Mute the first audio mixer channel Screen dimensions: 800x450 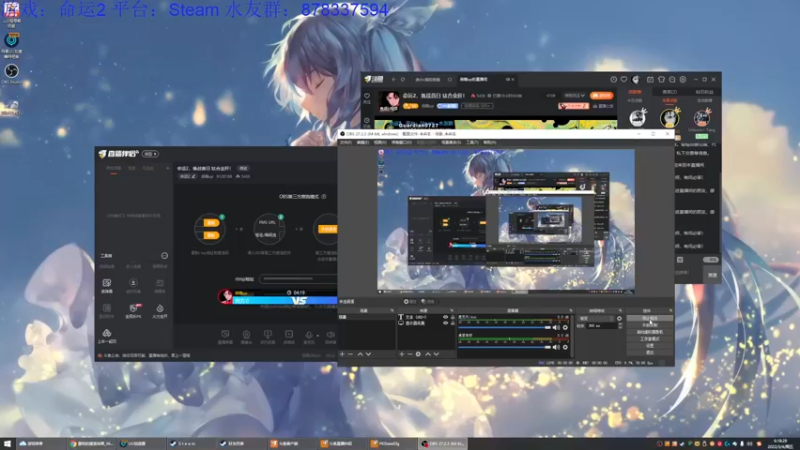pyautogui.click(x=556, y=328)
